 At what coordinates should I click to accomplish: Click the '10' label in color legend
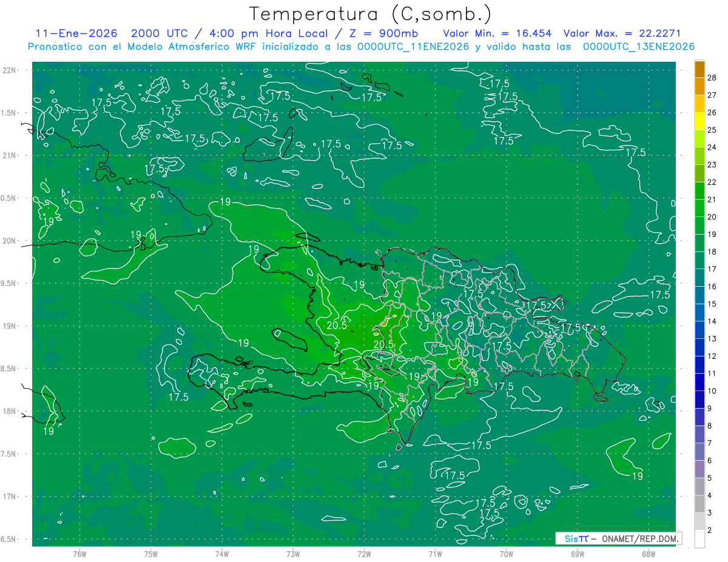click(712, 391)
